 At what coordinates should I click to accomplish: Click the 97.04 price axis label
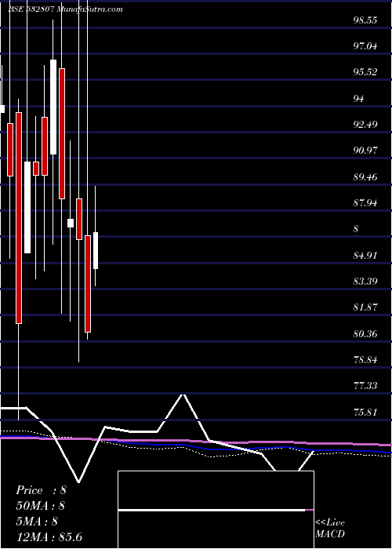click(x=365, y=46)
